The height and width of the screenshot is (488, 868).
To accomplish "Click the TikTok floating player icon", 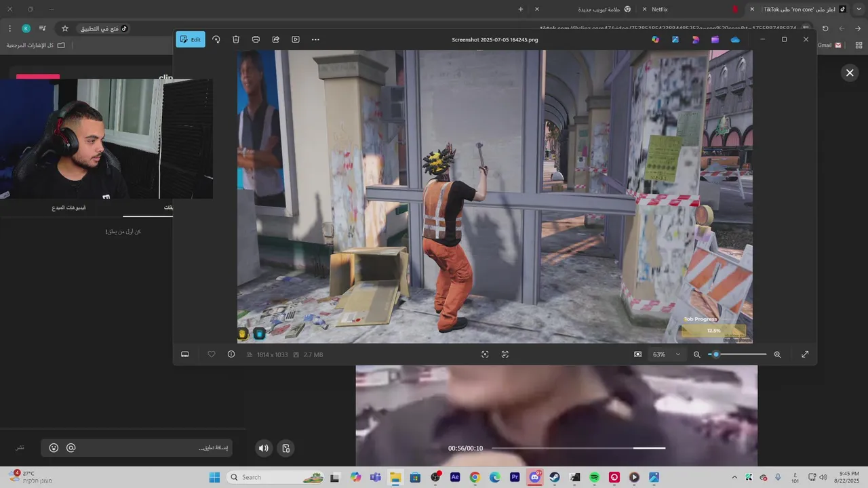I will pyautogui.click(x=286, y=448).
